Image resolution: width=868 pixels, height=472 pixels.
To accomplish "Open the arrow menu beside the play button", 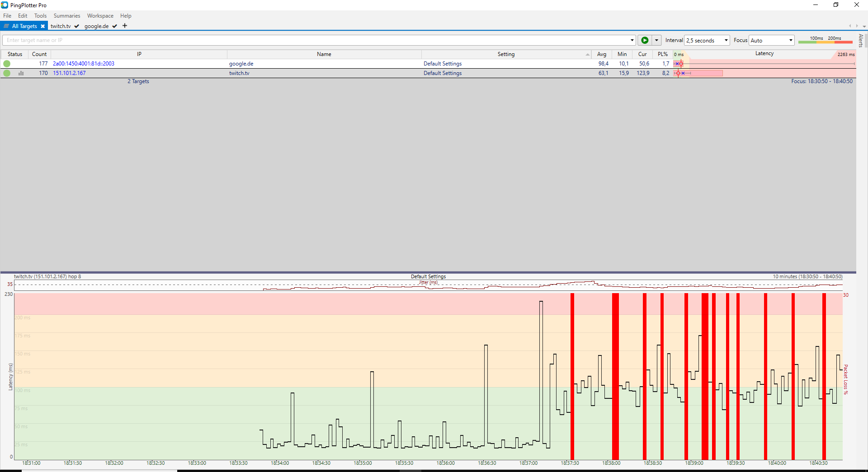I will 656,40.
